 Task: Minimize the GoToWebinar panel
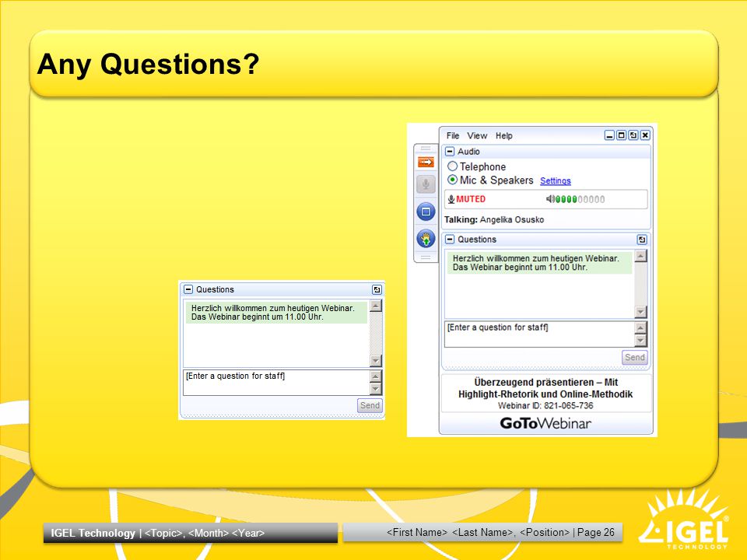click(x=609, y=135)
